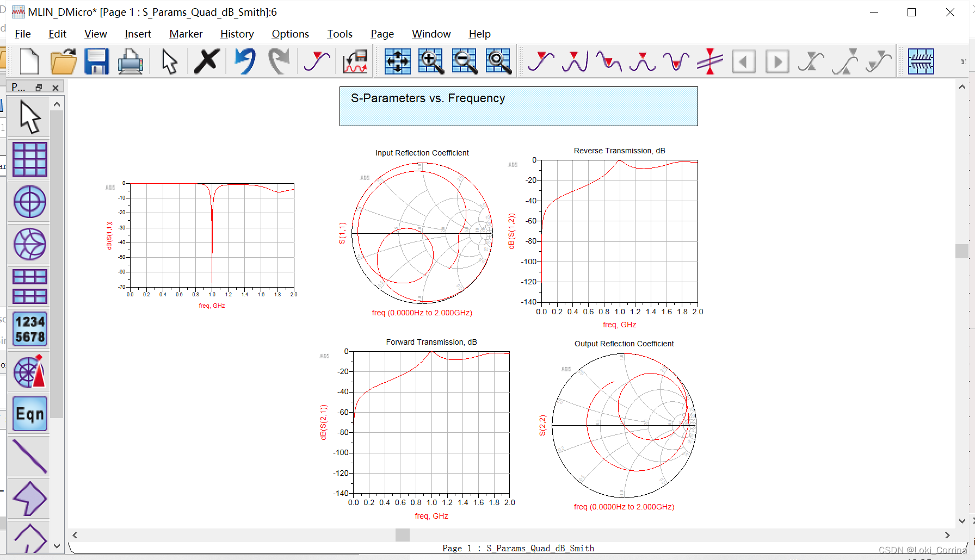The image size is (975, 560).
Task: Choose the palette arrow select tool
Action: [x=30, y=117]
